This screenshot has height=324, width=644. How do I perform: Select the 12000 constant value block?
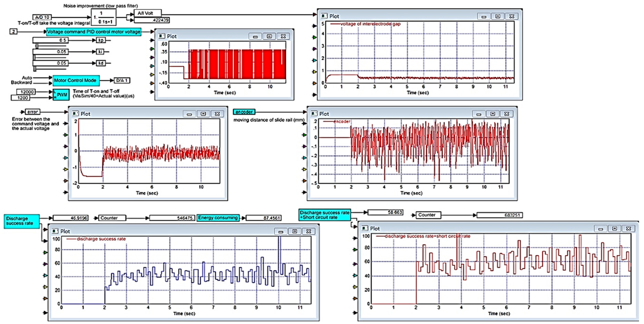coord(26,92)
